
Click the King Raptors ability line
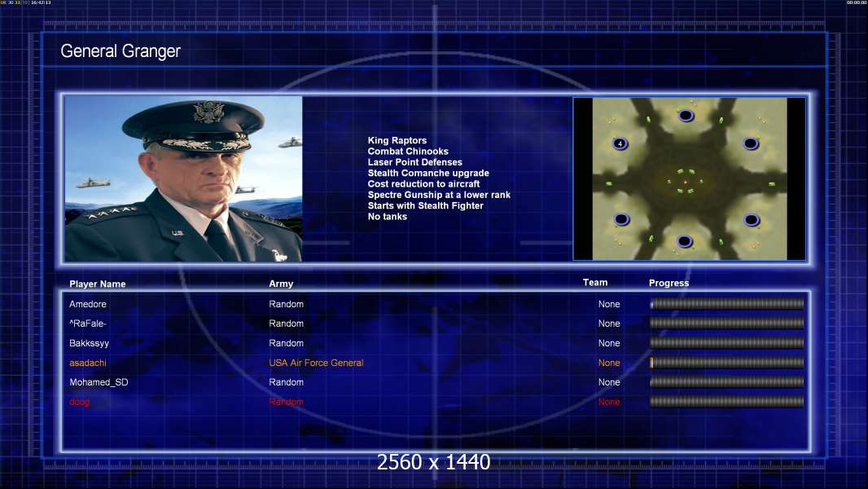[397, 141]
